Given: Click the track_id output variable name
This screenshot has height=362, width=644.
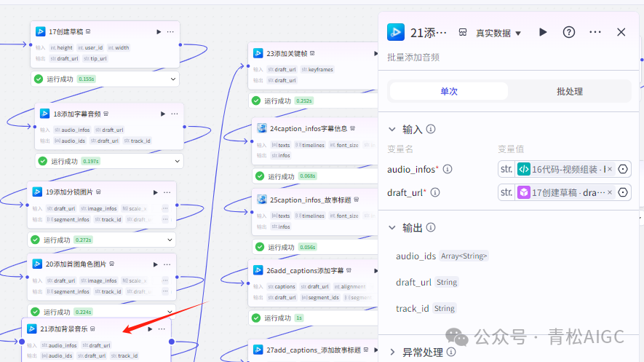Looking at the screenshot, I should click(x=412, y=308).
